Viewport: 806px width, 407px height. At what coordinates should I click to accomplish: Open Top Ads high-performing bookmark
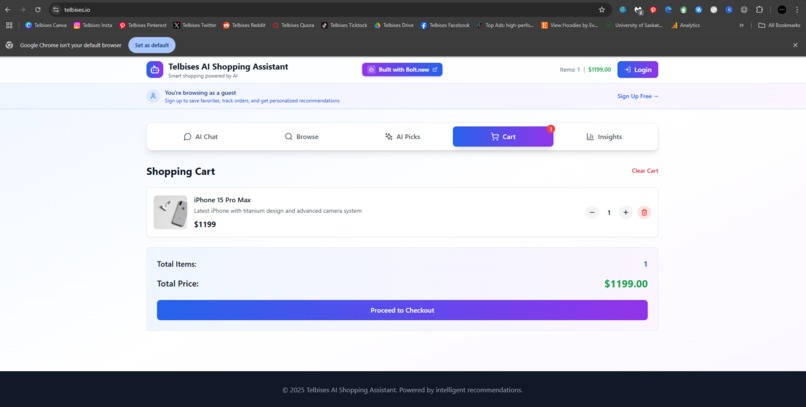tap(505, 25)
